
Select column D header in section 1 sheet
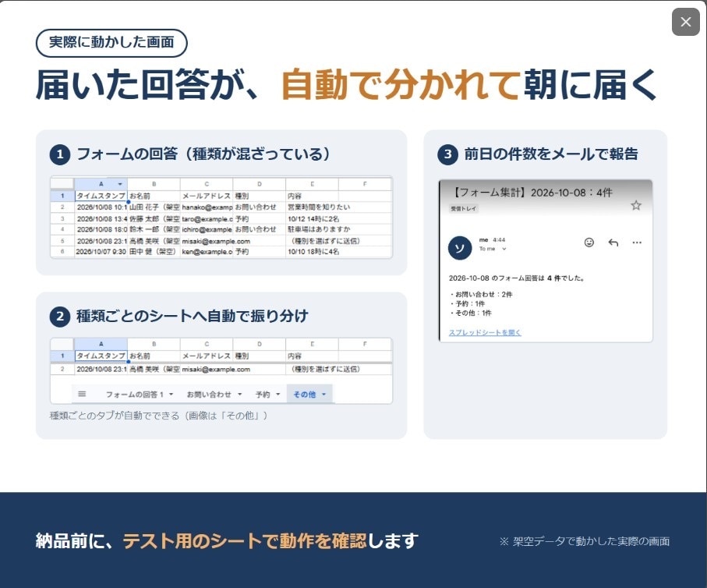tap(260, 184)
